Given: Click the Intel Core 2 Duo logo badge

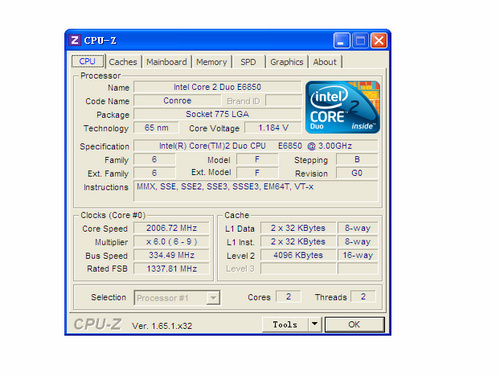Looking at the screenshot, I should click(x=343, y=107).
